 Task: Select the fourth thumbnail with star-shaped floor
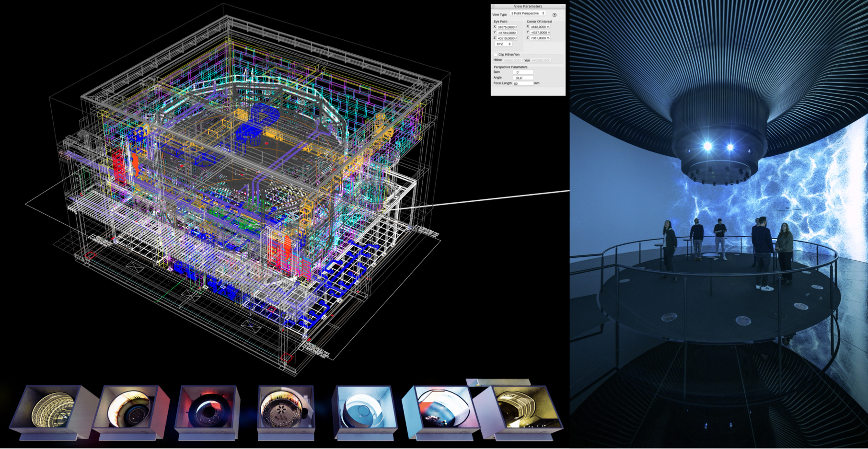tap(285, 410)
